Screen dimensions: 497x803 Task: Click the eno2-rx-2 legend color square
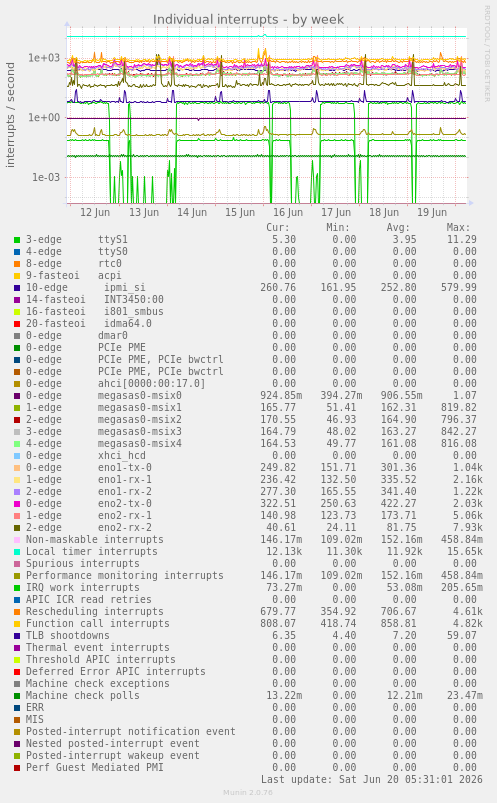click(x=17, y=527)
